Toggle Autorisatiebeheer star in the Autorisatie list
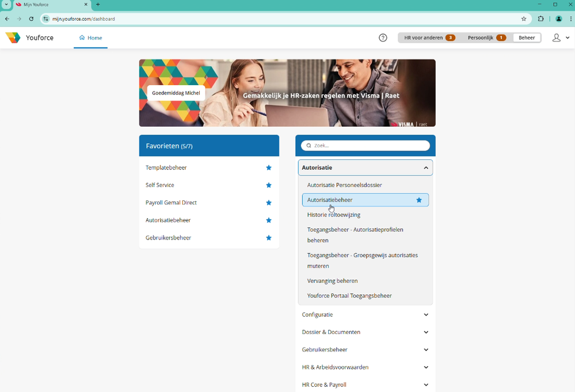 [x=418, y=200]
